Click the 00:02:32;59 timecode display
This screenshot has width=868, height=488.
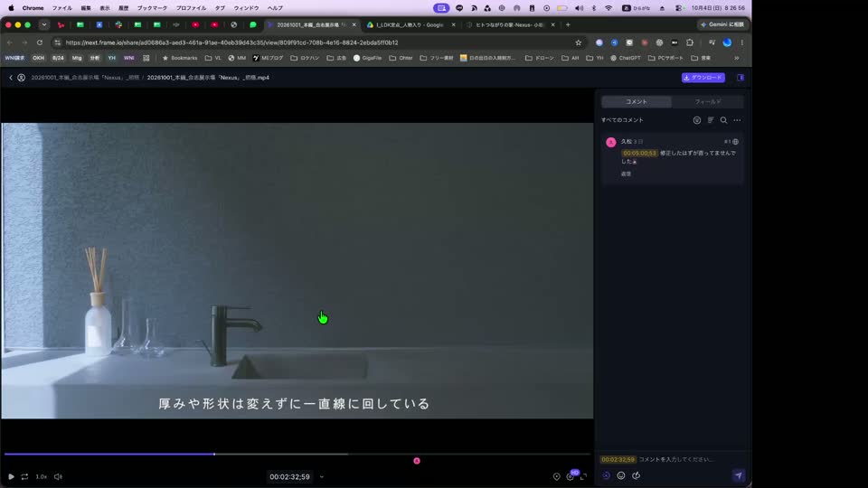pyautogui.click(x=289, y=477)
